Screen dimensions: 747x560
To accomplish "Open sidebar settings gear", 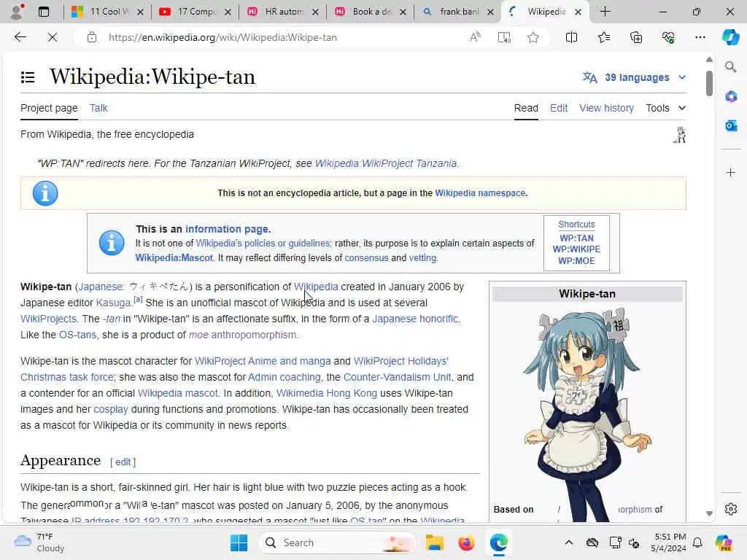I will coord(731,509).
